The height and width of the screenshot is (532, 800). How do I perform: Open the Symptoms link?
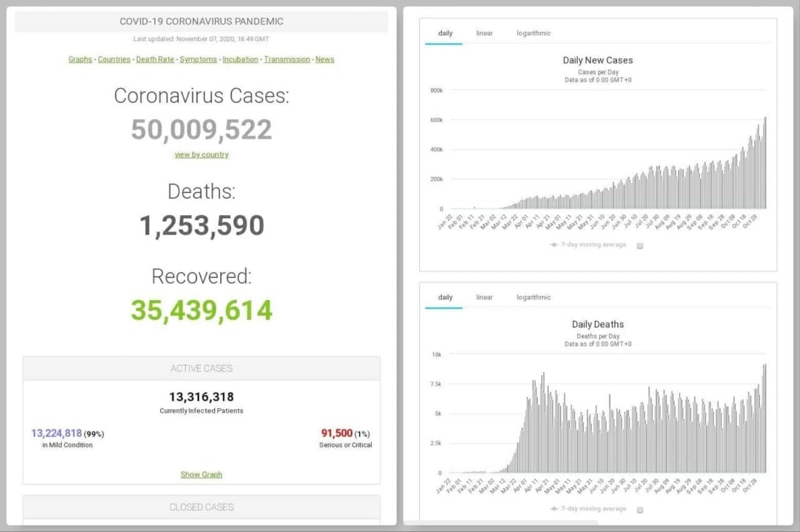[198, 59]
